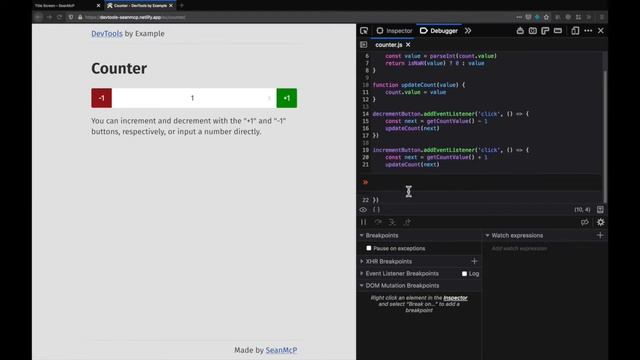Open the DevTools link in page header

[107, 33]
